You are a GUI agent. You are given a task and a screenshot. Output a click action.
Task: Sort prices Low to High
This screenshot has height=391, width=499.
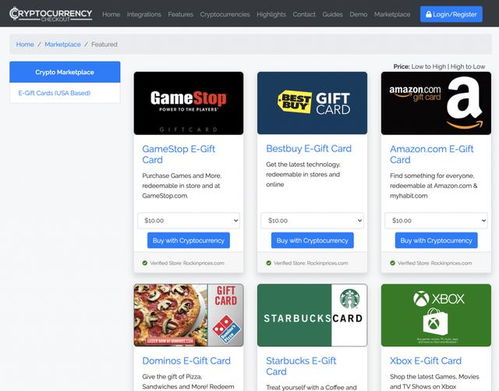[428, 67]
